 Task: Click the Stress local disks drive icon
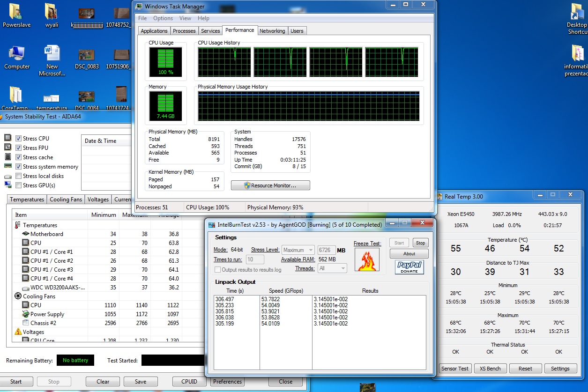coord(7,176)
